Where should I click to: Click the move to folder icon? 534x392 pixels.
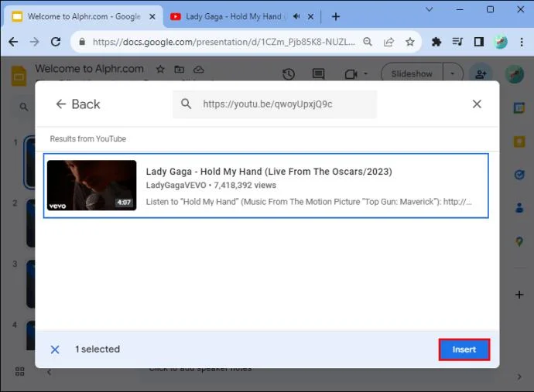(179, 70)
